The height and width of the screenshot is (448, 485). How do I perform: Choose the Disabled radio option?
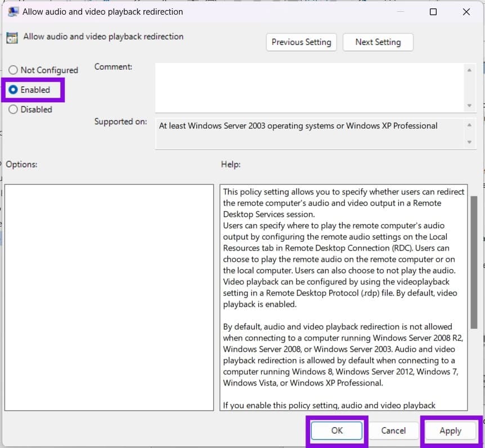[13, 110]
